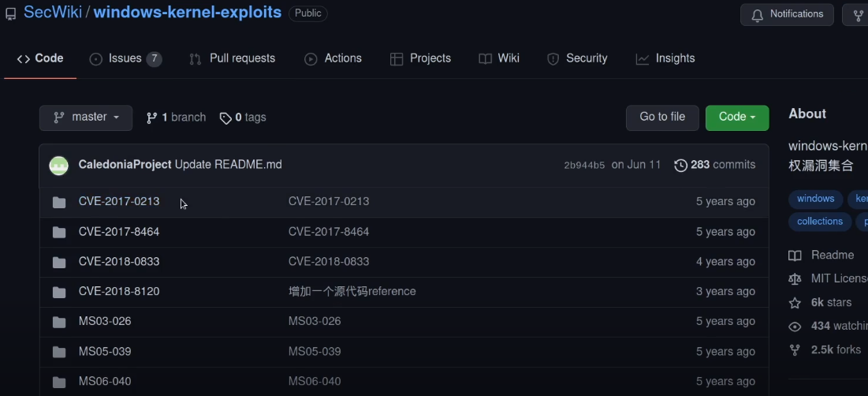This screenshot has height=396, width=868.
Task: Click the Go to file button
Action: coord(662,118)
